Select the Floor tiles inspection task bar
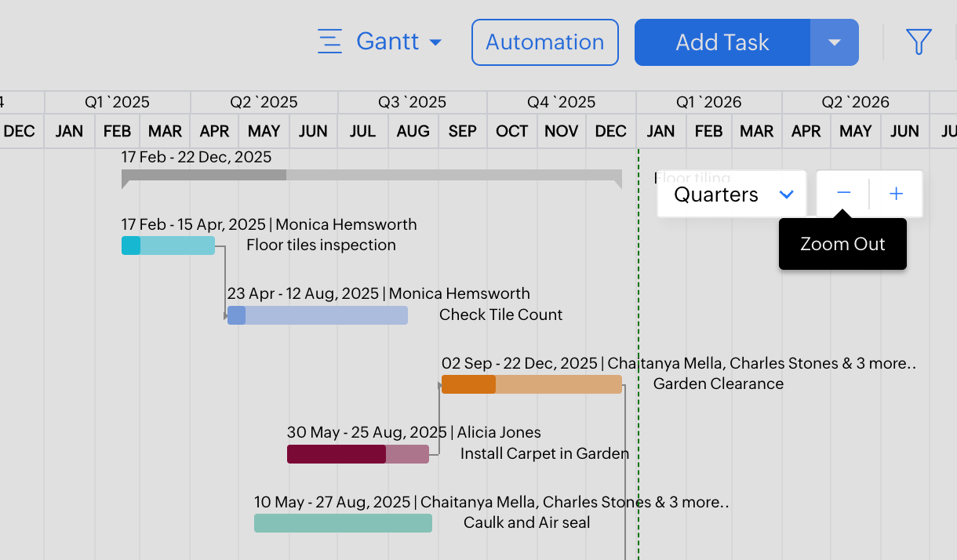Screen dimensions: 957x560 tap(168, 245)
